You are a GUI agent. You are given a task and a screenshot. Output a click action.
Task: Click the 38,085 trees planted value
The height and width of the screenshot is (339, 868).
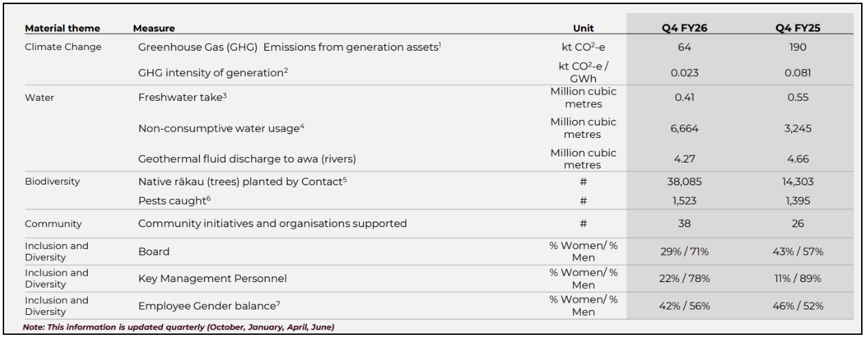pyautogui.click(x=684, y=182)
